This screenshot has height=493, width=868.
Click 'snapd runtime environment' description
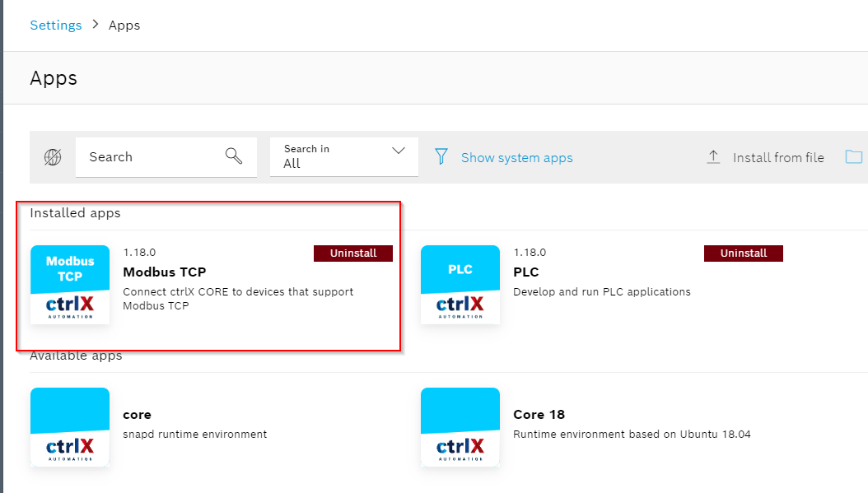click(195, 435)
